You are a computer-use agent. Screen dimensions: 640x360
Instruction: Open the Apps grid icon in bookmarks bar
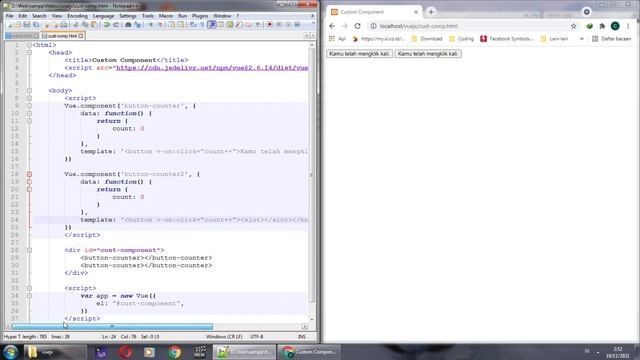(x=332, y=39)
